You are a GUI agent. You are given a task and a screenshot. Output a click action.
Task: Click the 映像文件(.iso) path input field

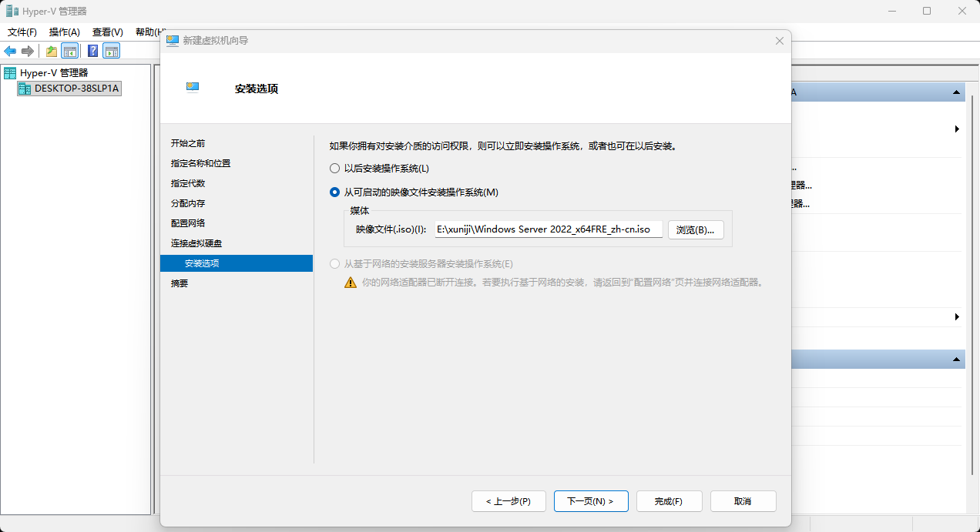click(549, 229)
